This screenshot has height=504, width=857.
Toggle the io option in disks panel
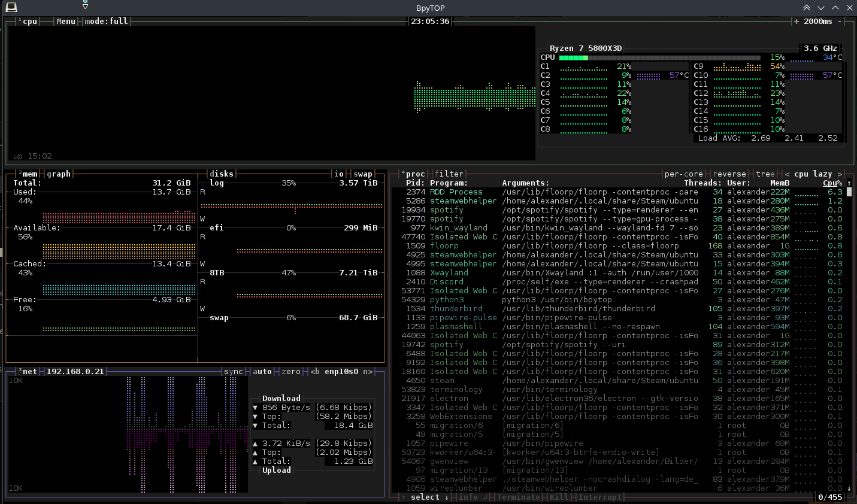[x=339, y=174]
